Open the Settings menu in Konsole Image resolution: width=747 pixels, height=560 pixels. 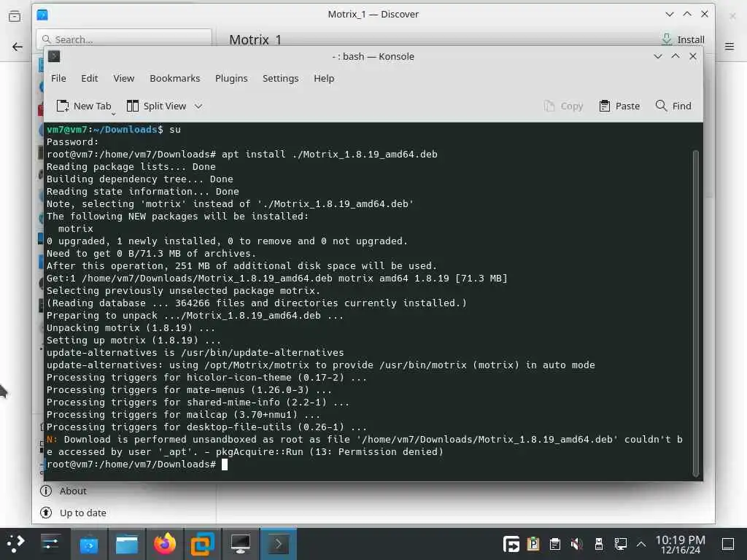point(280,78)
